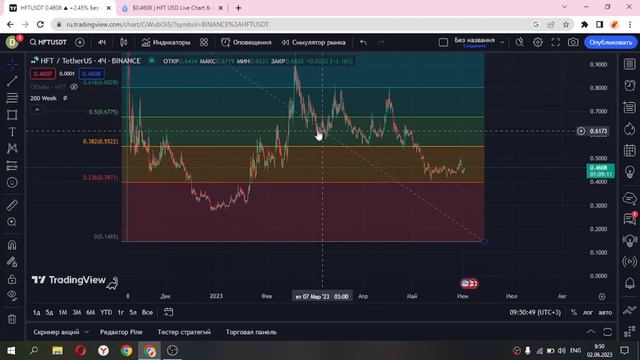Viewport: 640px width, 360px height.
Task: Select the Text annotation tool
Action: coord(12,131)
